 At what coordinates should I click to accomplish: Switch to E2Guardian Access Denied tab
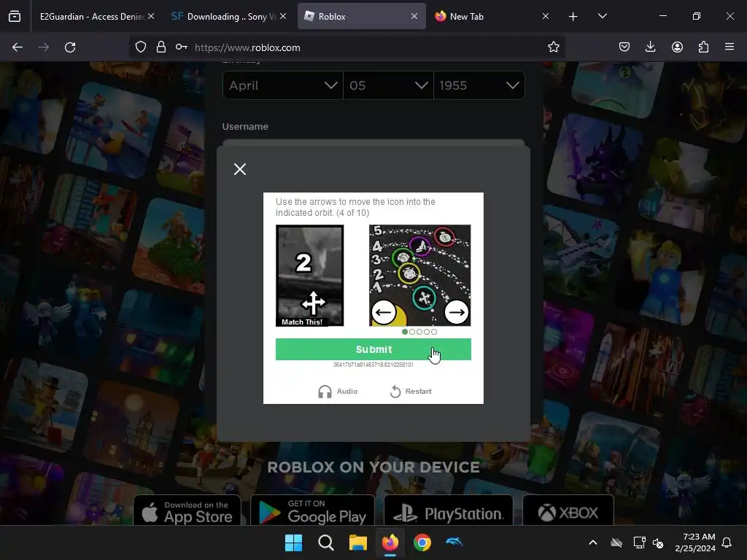click(x=91, y=17)
